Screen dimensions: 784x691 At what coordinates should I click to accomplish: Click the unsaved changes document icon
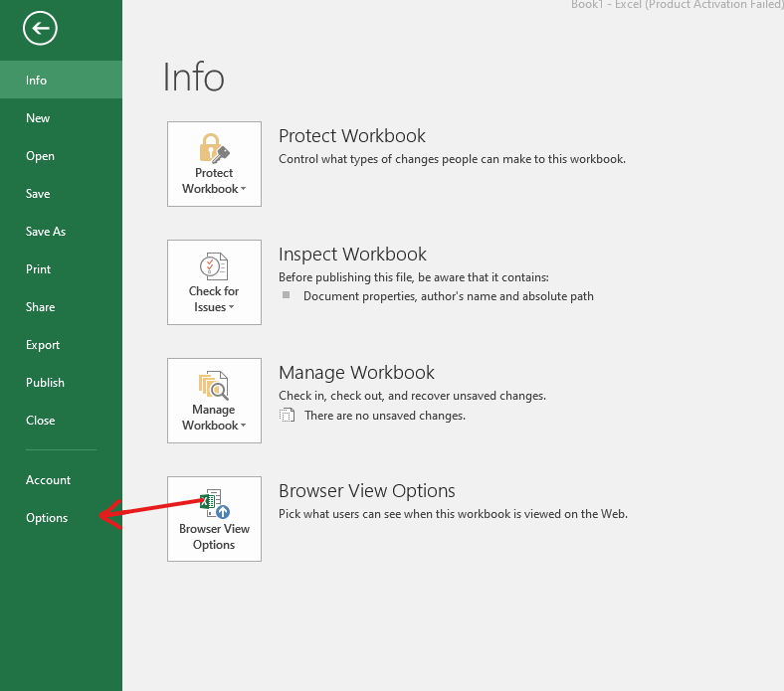[x=287, y=416]
